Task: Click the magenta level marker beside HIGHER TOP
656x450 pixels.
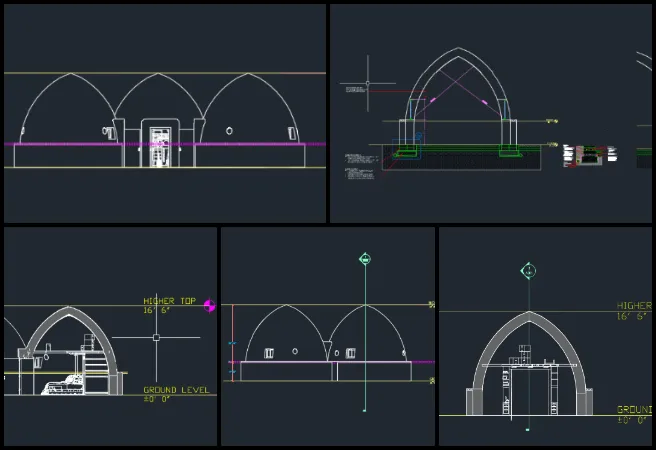Action: click(x=210, y=305)
